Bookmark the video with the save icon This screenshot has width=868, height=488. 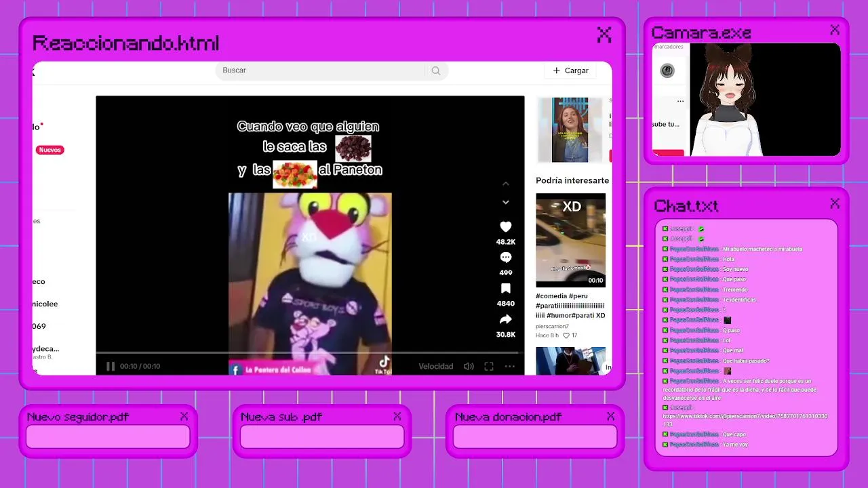pos(505,289)
